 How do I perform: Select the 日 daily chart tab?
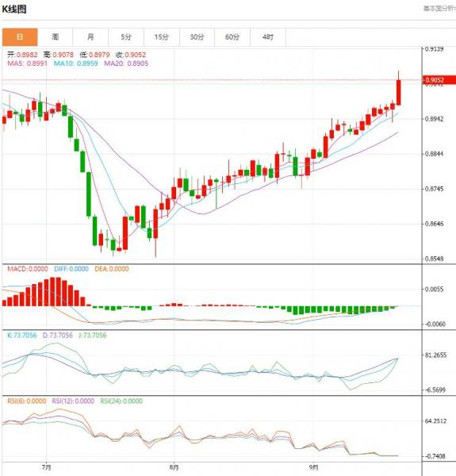pos(20,37)
